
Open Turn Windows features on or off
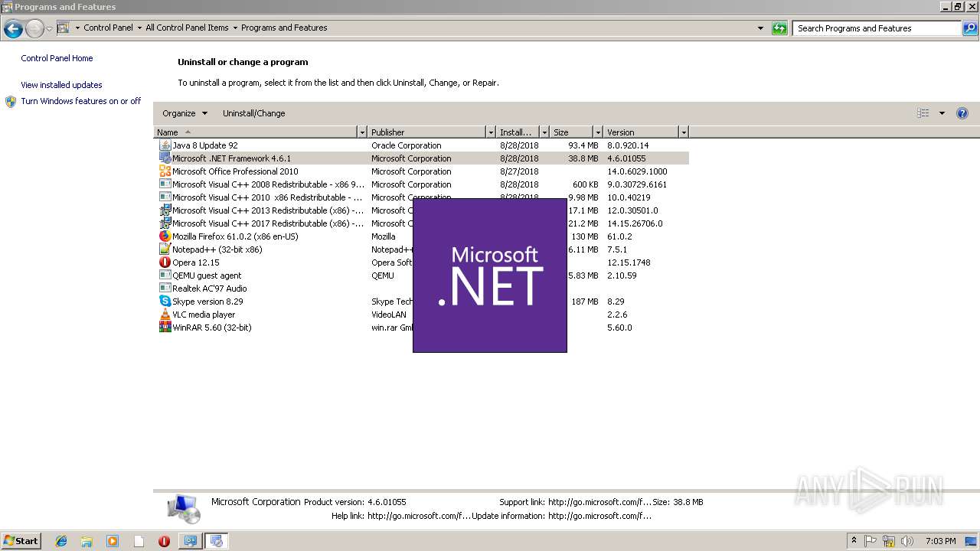pos(81,101)
